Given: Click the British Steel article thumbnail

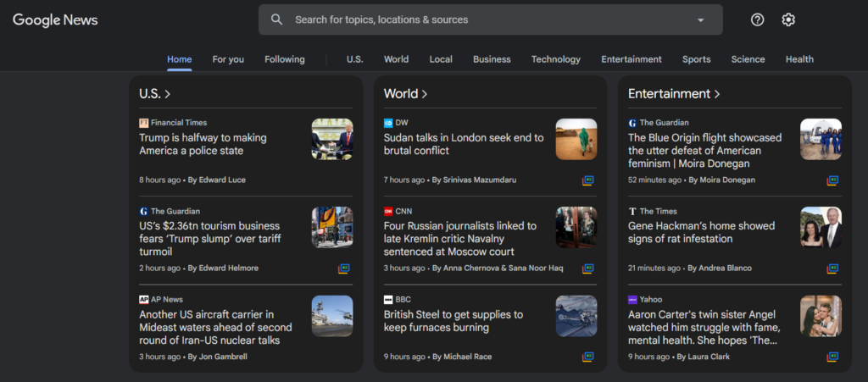Looking at the screenshot, I should point(576,316).
